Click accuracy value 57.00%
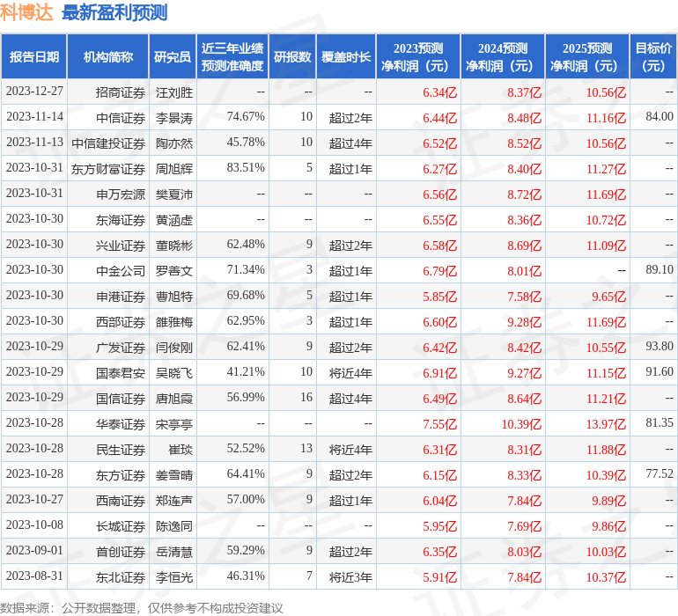Image resolution: width=678 pixels, height=616 pixels. pos(246,499)
